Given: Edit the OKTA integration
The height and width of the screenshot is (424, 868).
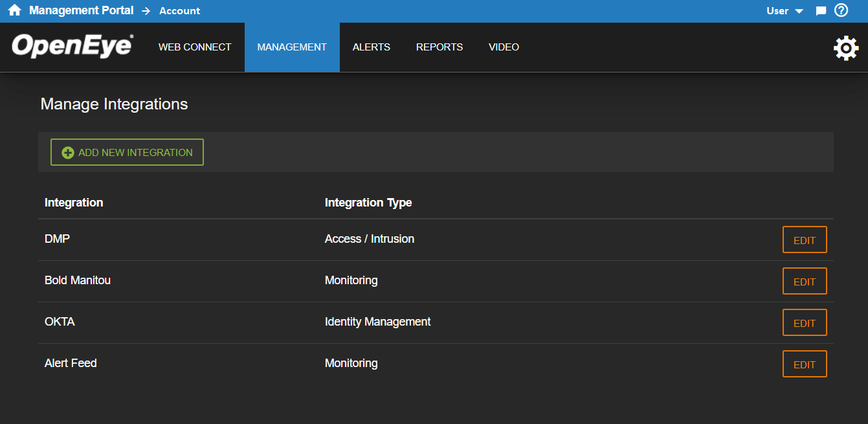Looking at the screenshot, I should click(x=805, y=322).
